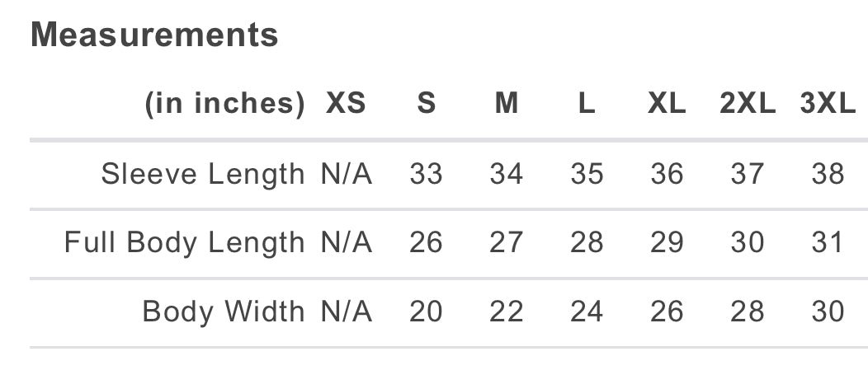
Task: Click Full Body Length value 31 for 3XL
Action: pos(828,243)
